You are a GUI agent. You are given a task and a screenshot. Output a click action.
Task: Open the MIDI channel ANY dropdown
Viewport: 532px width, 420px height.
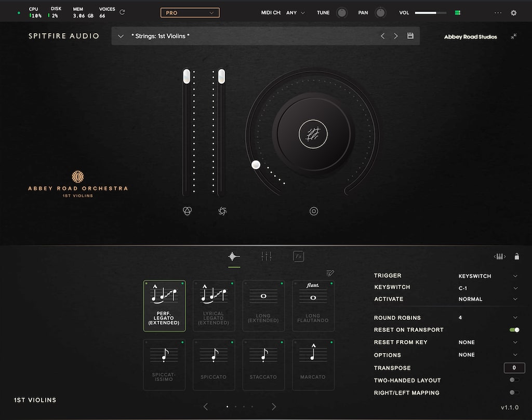pyautogui.click(x=296, y=13)
